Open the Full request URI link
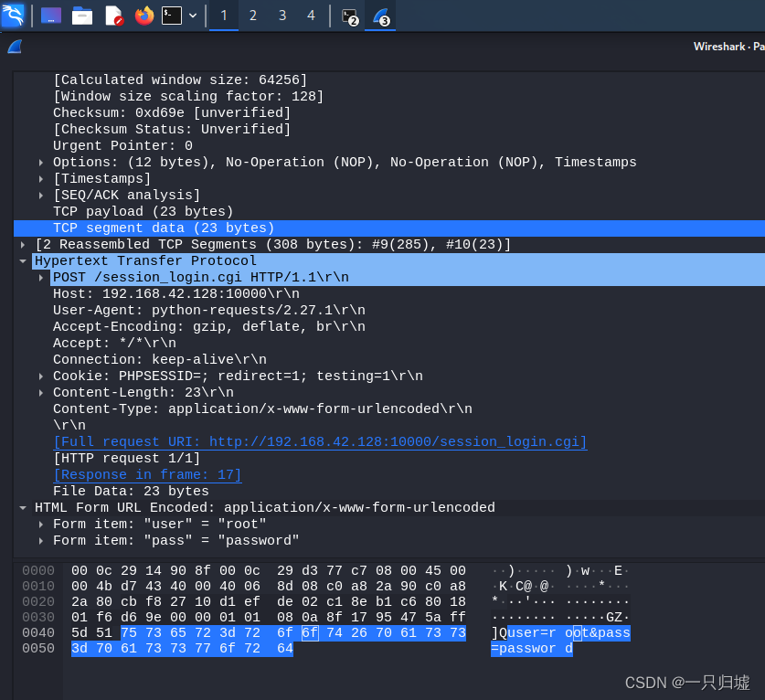Viewport: 765px width, 700px height. click(320, 441)
